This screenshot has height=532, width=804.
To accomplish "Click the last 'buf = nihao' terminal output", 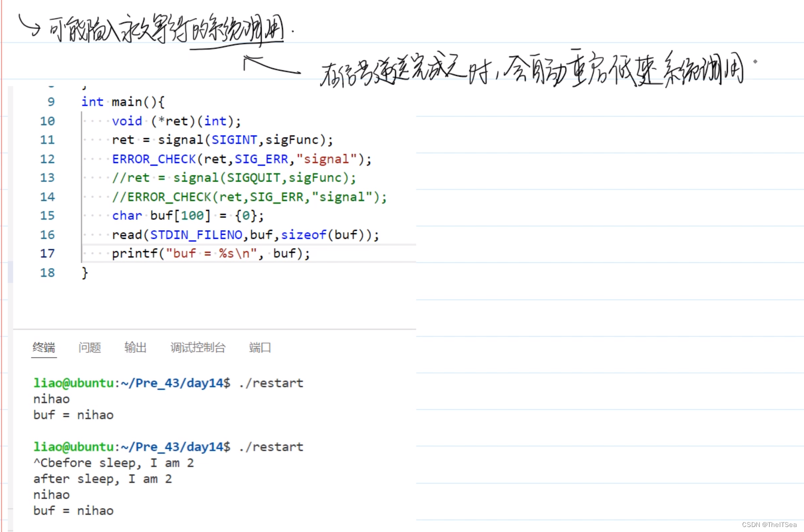I will click(73, 511).
